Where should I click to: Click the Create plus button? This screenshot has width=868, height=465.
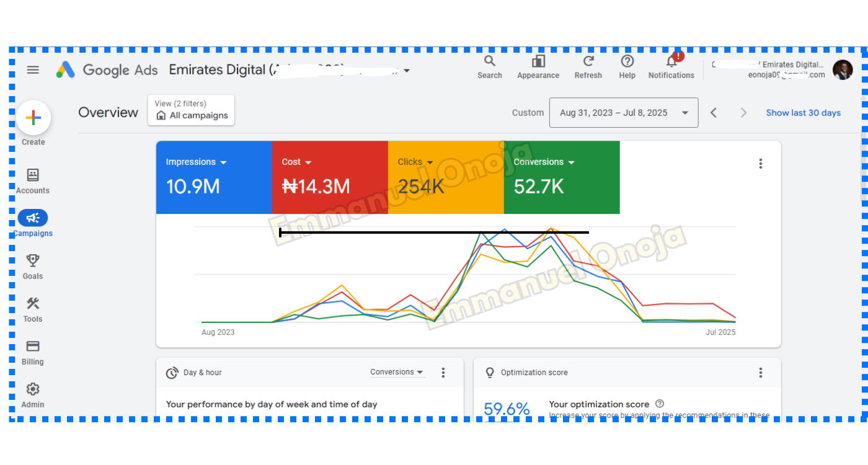pos(33,118)
